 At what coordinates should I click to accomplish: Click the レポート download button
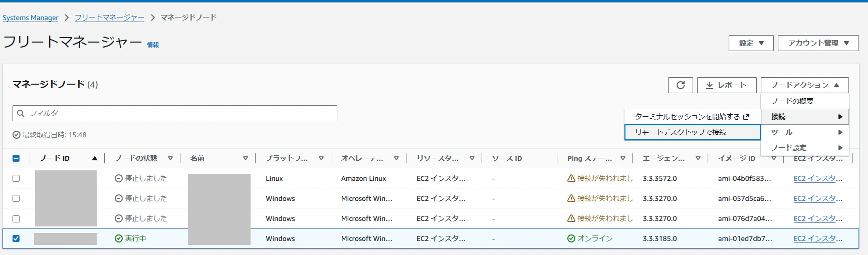coord(727,85)
